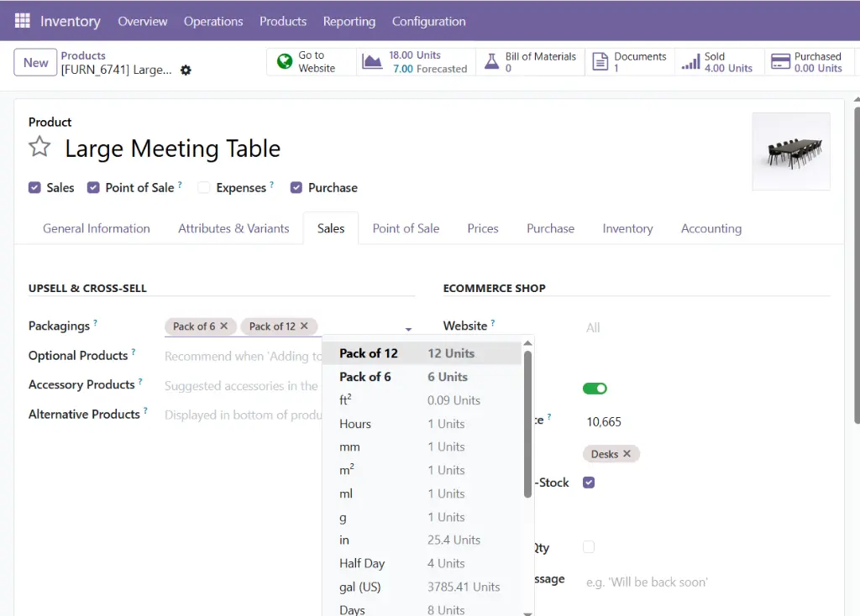This screenshot has height=616, width=860.
Task: Choose Half Day in the units dropdown
Action: (x=364, y=563)
